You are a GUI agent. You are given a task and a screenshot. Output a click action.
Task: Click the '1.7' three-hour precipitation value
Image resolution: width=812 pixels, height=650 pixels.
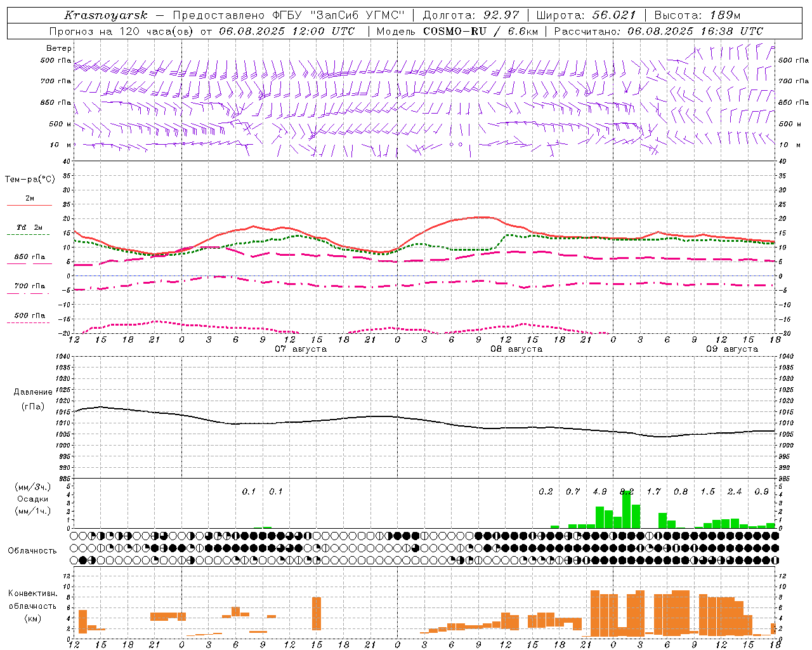tap(653, 491)
